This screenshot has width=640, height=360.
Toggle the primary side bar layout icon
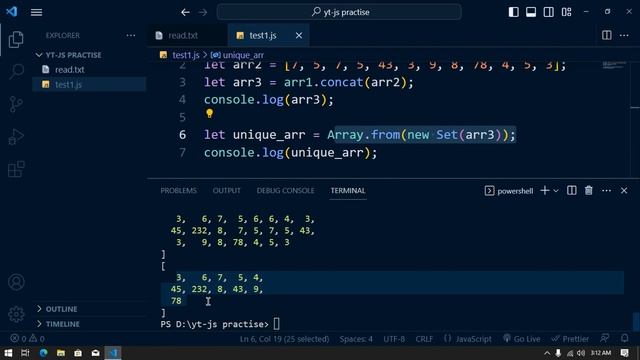tap(513, 12)
